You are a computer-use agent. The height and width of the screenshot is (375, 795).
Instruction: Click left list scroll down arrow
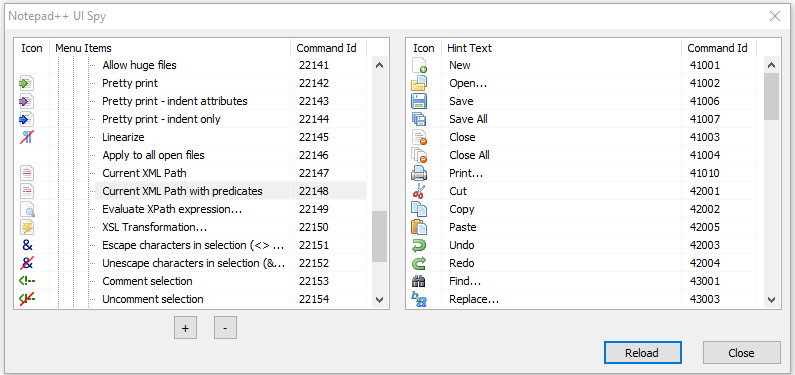coord(380,299)
